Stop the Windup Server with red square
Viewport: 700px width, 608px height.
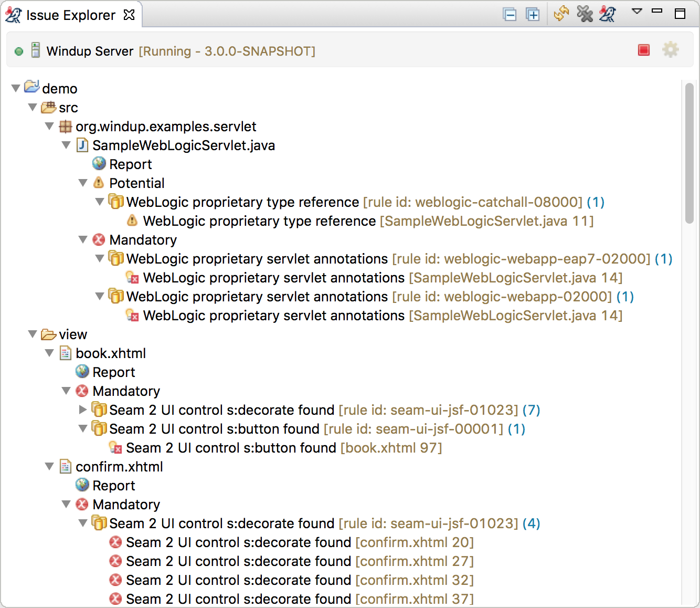(x=644, y=50)
